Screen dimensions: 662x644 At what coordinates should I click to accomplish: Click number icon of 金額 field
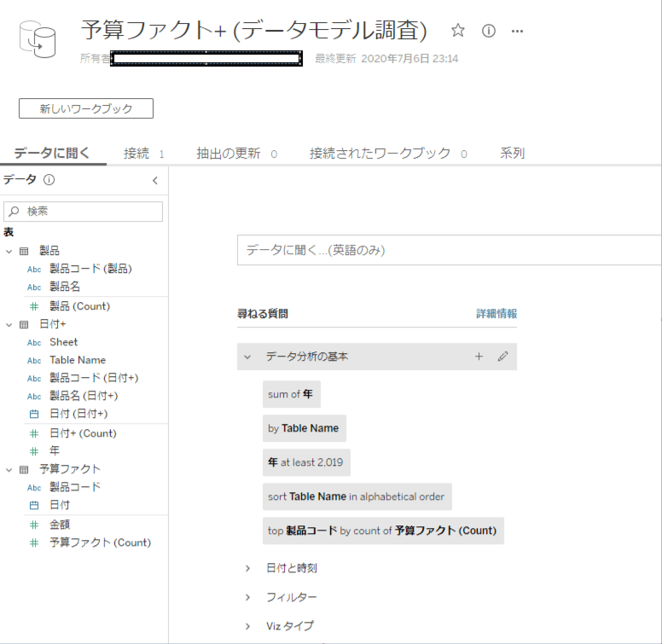click(34, 525)
